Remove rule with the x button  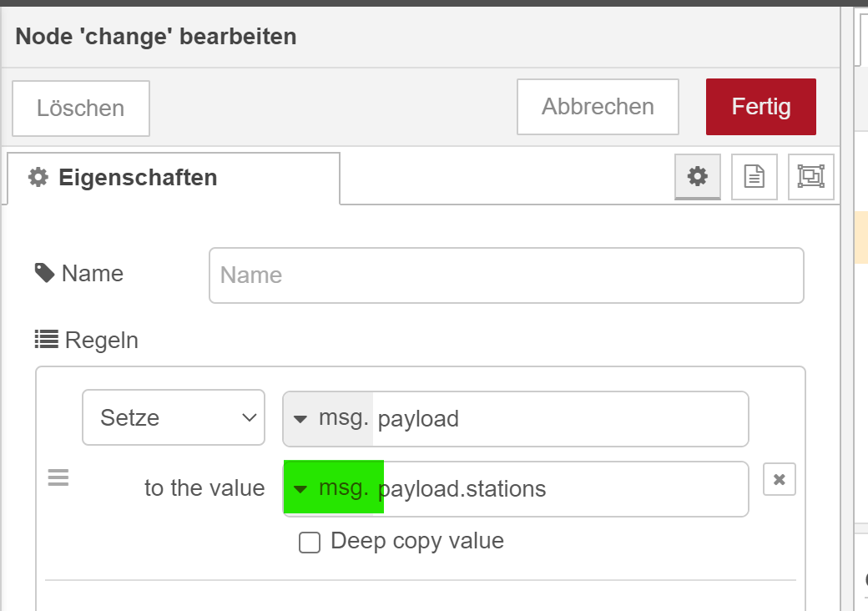tap(779, 479)
